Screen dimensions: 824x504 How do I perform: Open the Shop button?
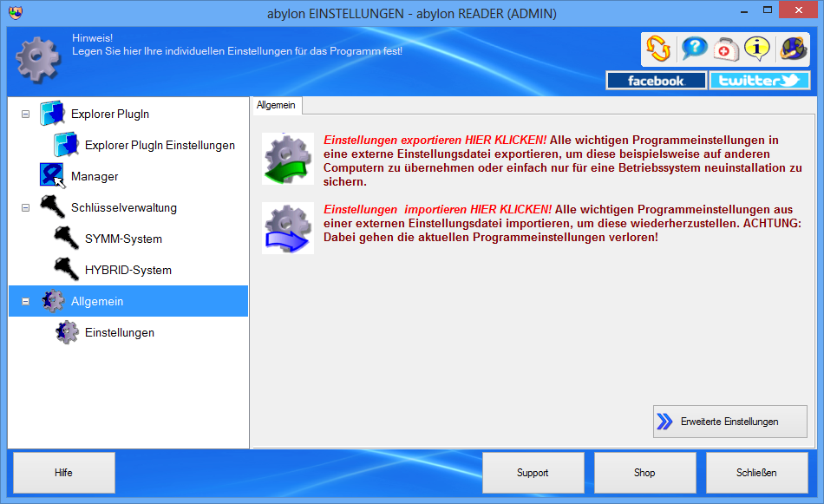point(644,473)
